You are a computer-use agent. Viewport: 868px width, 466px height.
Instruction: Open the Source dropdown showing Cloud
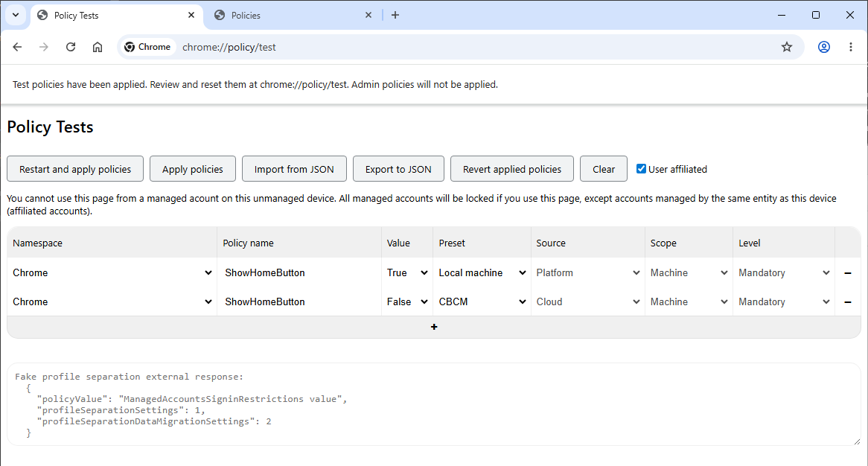(x=588, y=302)
